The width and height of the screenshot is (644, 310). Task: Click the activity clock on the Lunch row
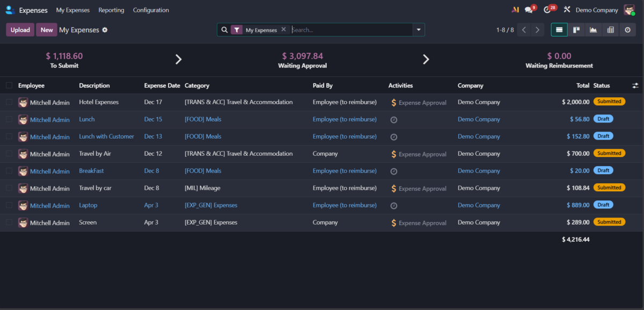tap(394, 120)
